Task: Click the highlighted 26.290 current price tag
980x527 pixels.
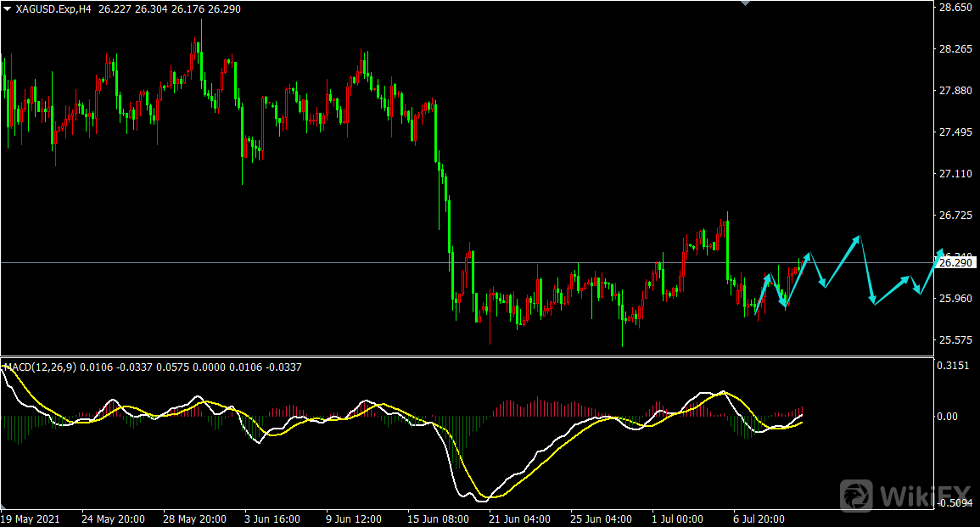Action: pyautogui.click(x=956, y=263)
